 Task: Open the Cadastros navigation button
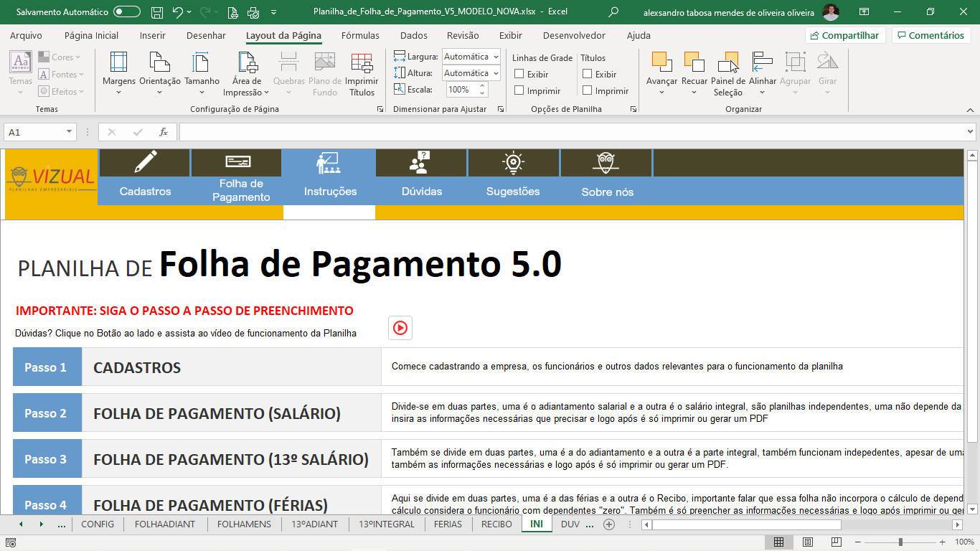pos(145,176)
